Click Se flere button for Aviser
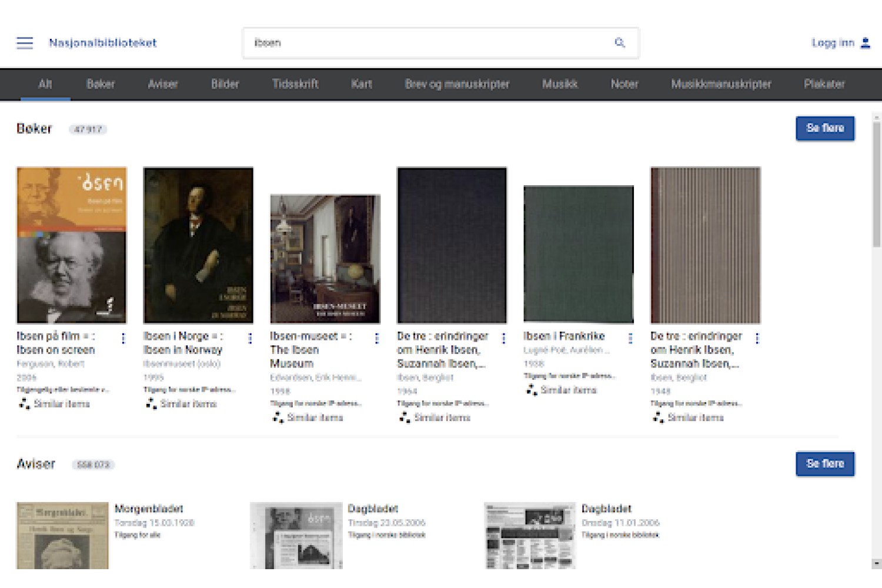The width and height of the screenshot is (882, 588). (825, 463)
